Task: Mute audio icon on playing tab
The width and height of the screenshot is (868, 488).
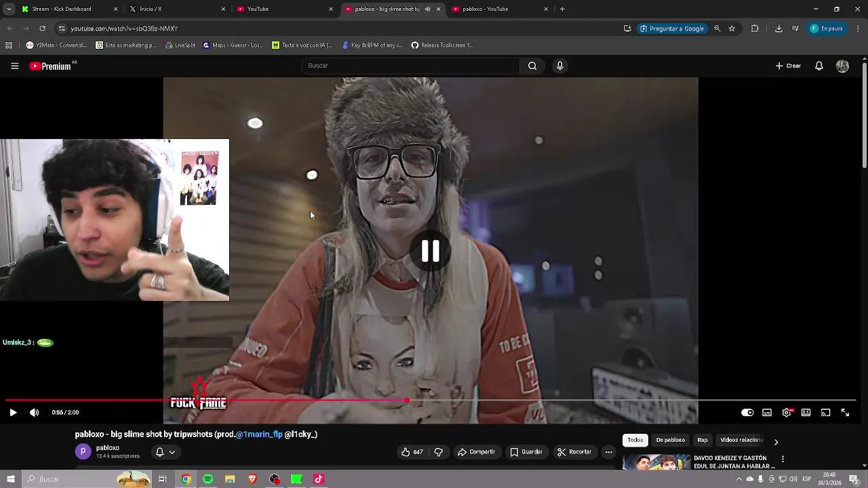Action: click(x=427, y=9)
